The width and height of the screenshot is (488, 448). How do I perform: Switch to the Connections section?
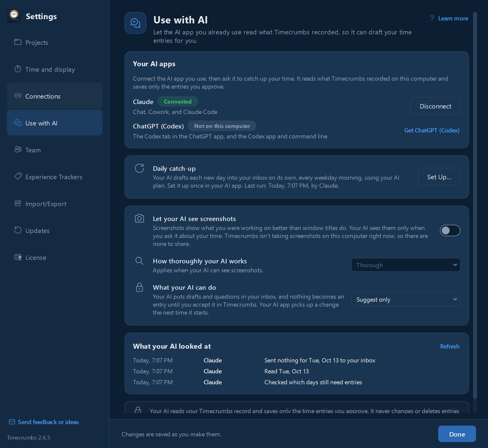click(x=55, y=96)
